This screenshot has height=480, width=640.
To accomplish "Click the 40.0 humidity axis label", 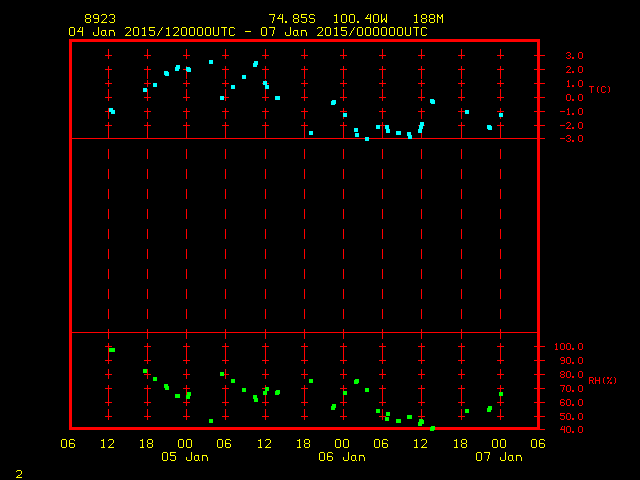I will point(571,429).
